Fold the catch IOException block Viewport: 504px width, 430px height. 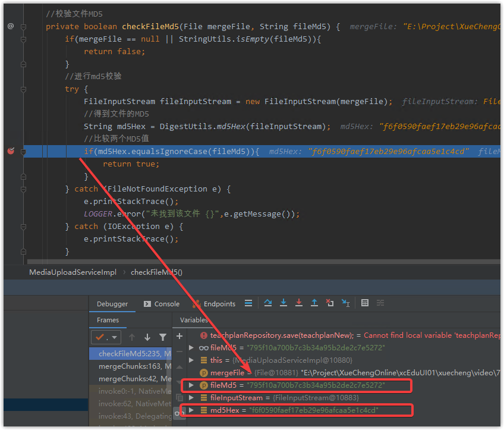click(x=23, y=227)
